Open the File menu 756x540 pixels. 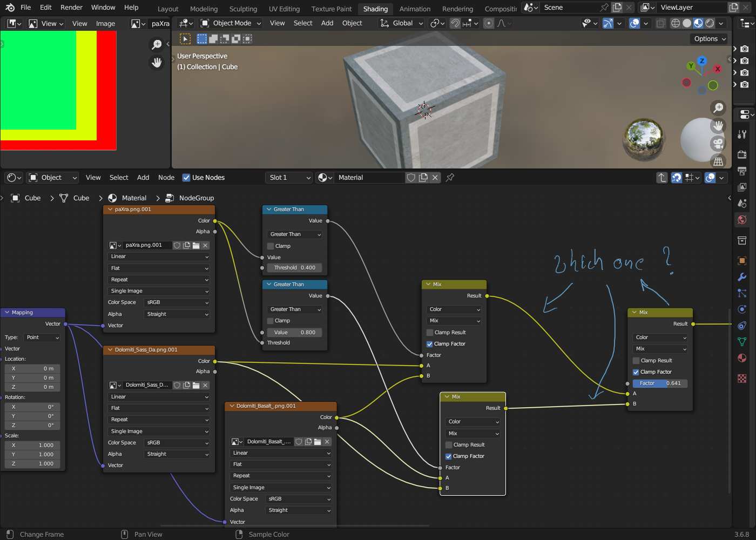point(25,8)
